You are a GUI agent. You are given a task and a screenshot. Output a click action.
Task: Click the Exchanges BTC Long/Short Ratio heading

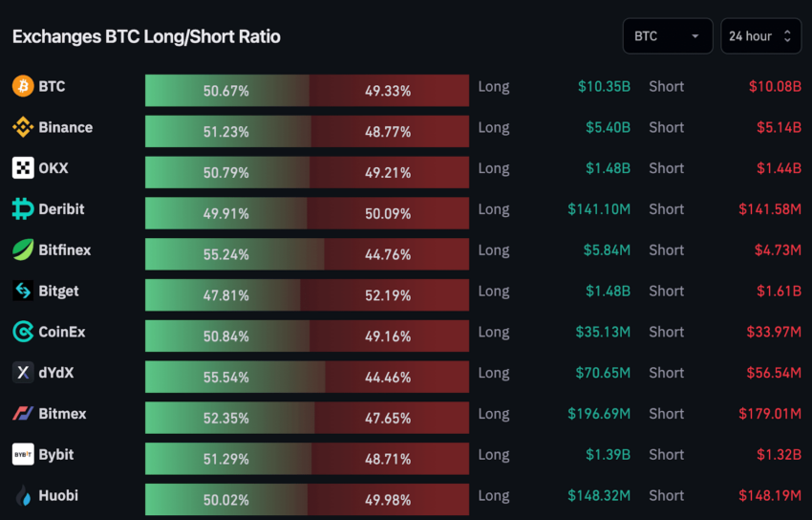click(146, 36)
